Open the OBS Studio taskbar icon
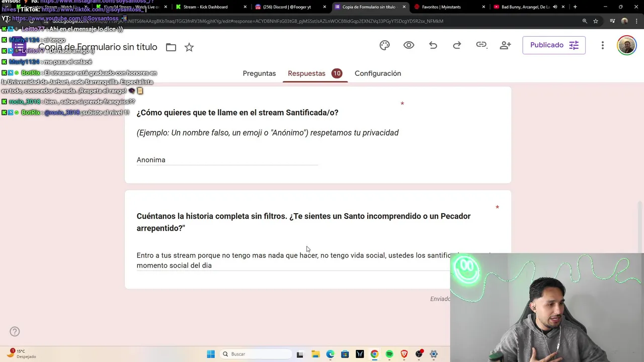The height and width of the screenshot is (362, 644). 419,354
